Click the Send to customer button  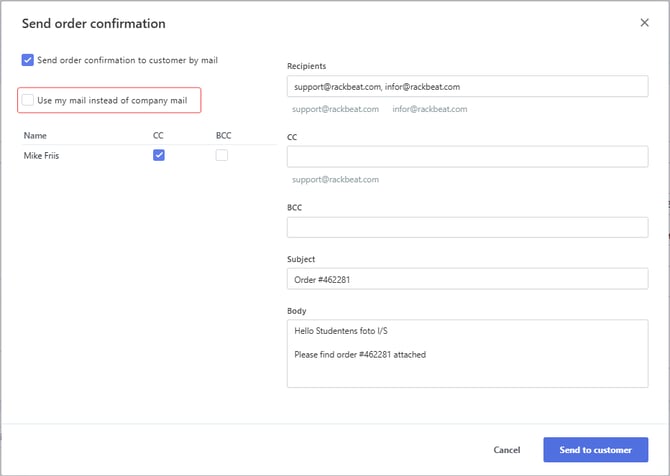click(x=595, y=450)
